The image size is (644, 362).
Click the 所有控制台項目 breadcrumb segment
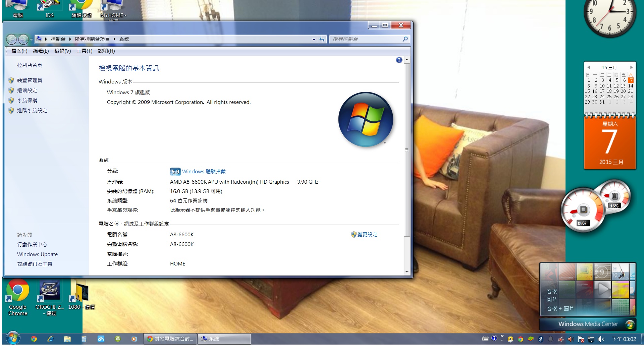(92, 39)
